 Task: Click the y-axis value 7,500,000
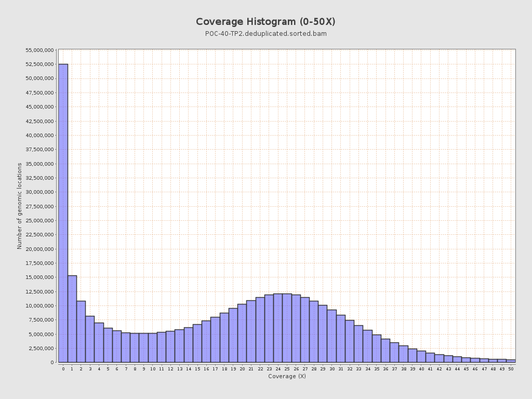coord(41,320)
